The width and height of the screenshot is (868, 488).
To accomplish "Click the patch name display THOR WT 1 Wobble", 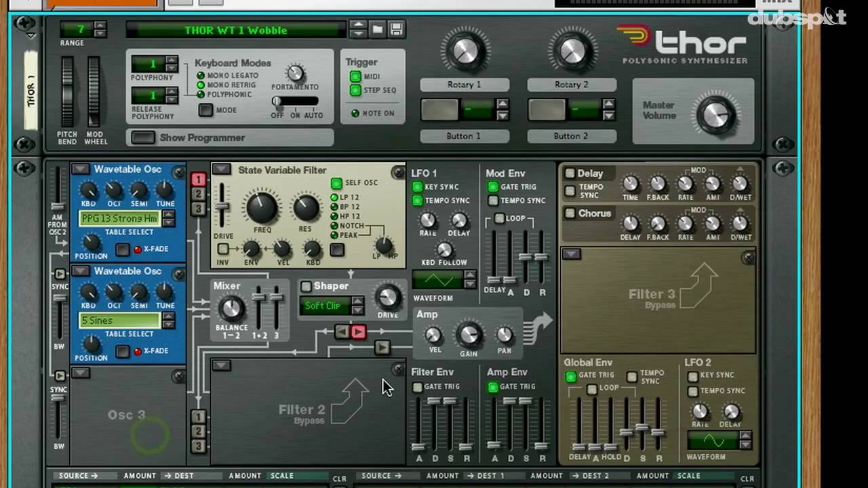I will coord(236,30).
